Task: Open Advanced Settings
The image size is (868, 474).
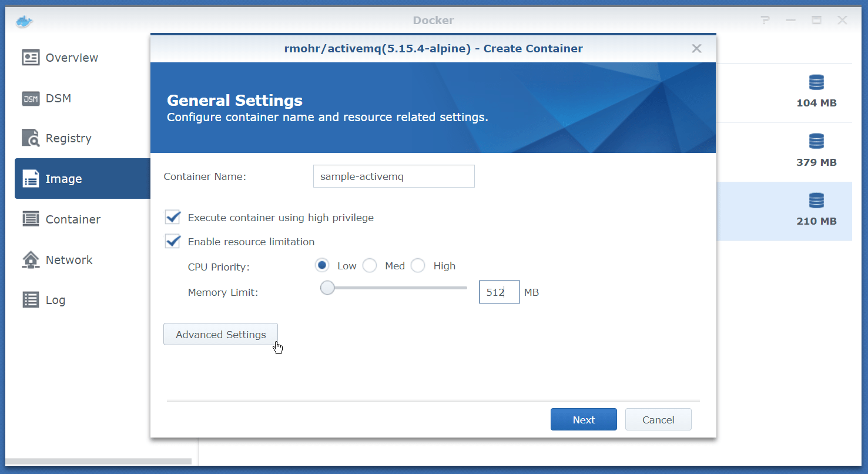Action: coord(220,335)
